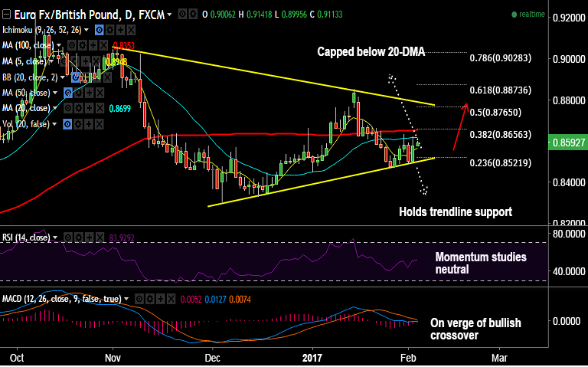Remove Vol (20, false) with its X icon
Viewport: 588px width, 367px height.
tap(99, 124)
